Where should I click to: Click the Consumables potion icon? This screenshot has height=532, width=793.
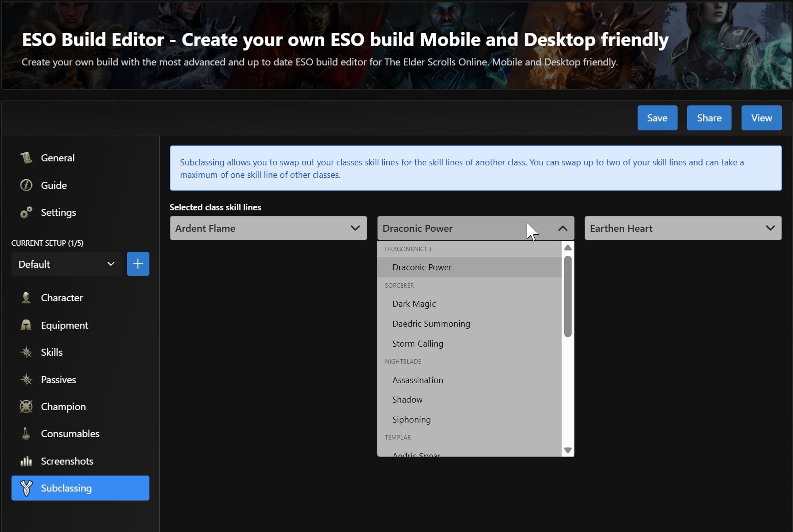pos(26,434)
